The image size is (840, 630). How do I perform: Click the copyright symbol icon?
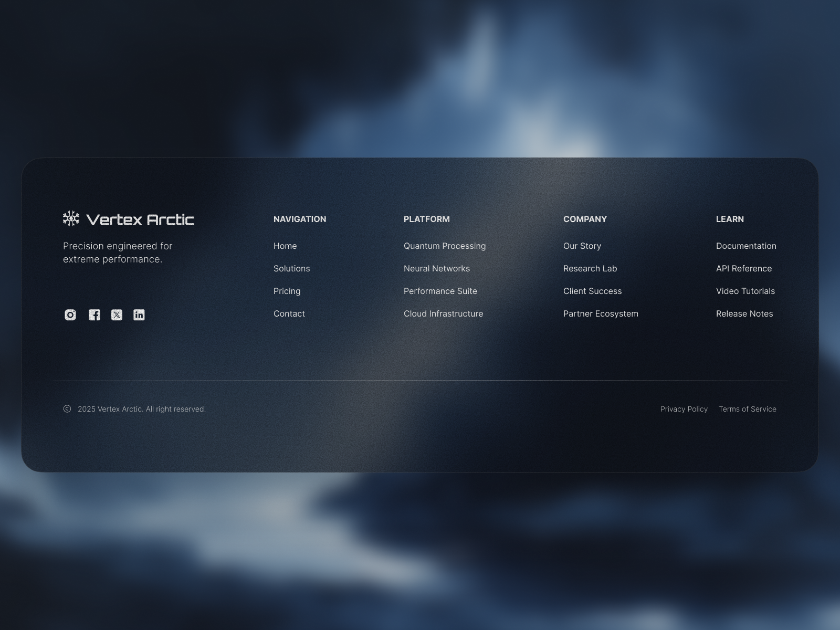pos(66,408)
